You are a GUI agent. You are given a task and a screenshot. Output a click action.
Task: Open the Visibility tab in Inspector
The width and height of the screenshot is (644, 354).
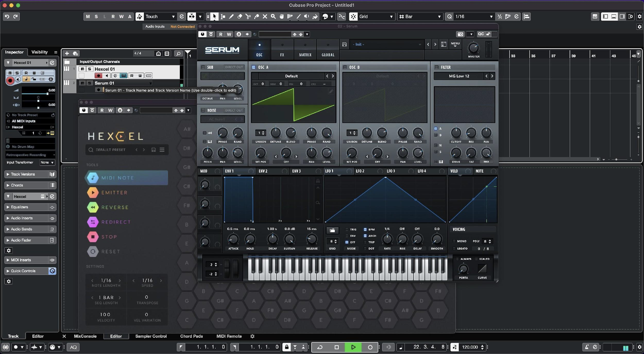coord(39,52)
